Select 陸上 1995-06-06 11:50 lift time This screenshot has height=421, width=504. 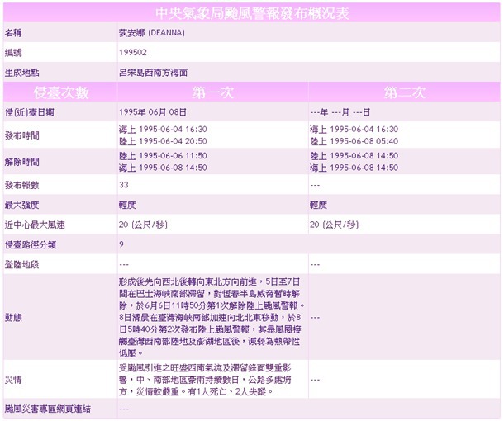coord(163,156)
